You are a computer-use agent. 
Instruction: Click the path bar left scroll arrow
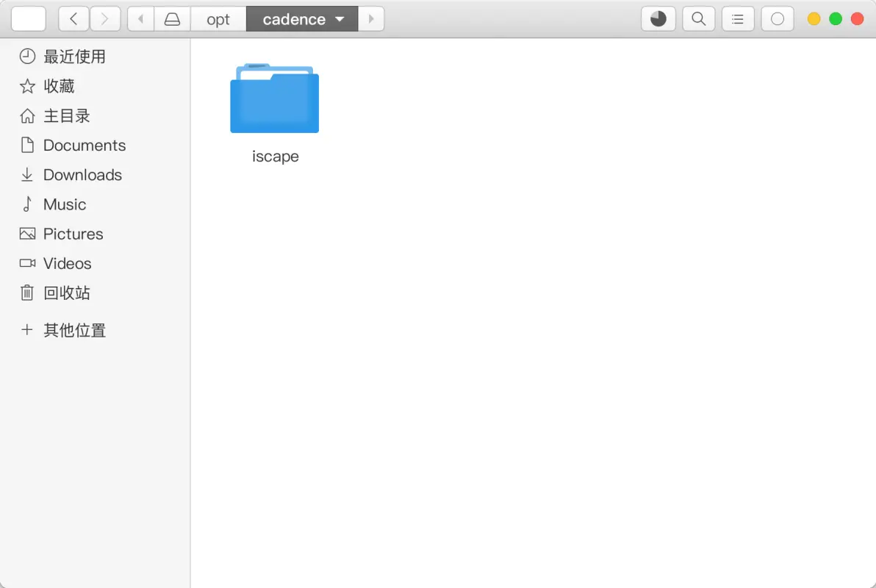(141, 19)
